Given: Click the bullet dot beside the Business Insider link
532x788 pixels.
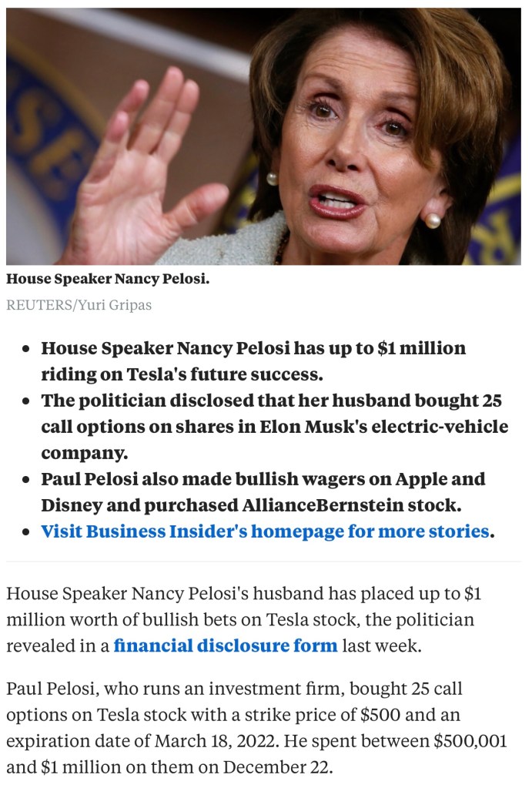Looking at the screenshot, I should tap(26, 531).
